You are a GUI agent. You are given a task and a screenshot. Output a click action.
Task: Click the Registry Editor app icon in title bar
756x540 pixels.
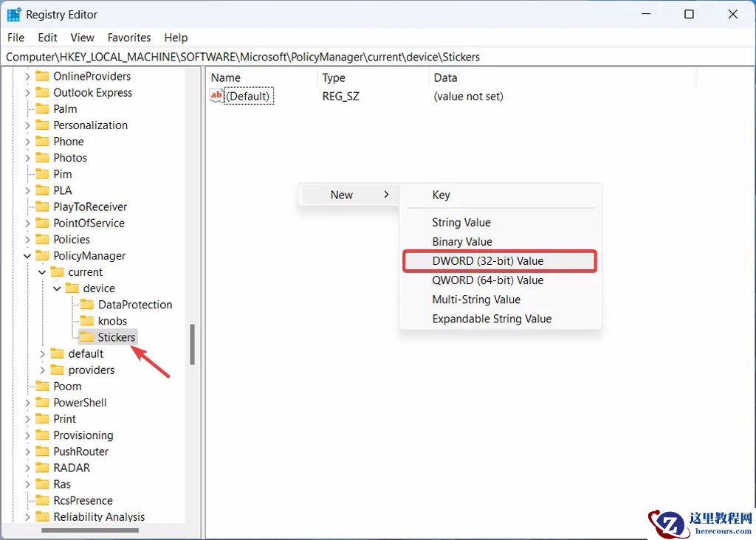click(x=14, y=15)
